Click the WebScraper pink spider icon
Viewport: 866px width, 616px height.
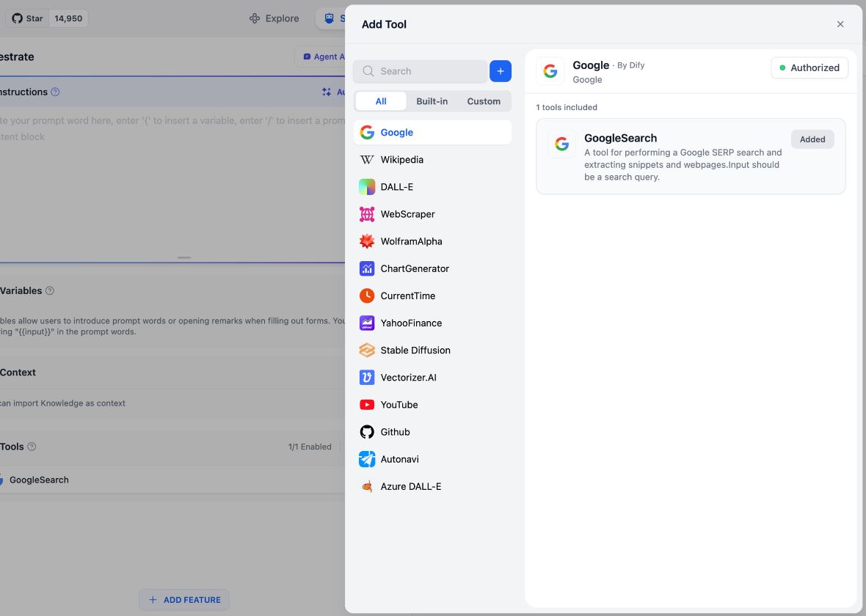[x=367, y=214]
